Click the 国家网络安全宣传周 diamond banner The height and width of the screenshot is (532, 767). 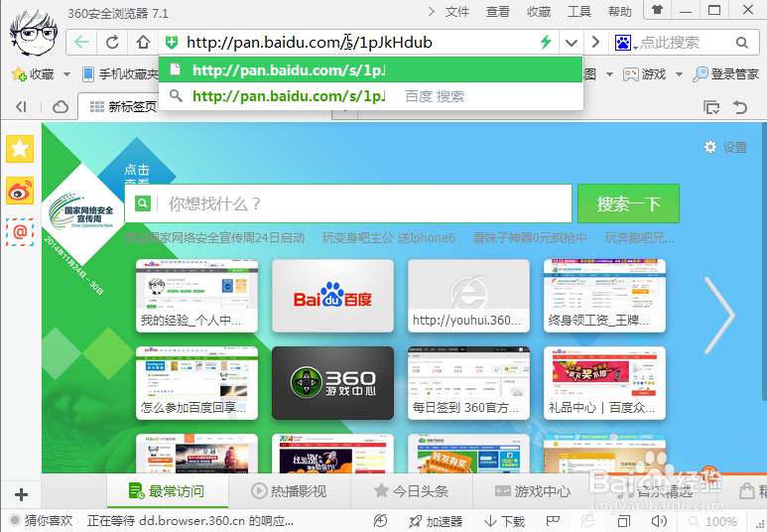[82, 214]
